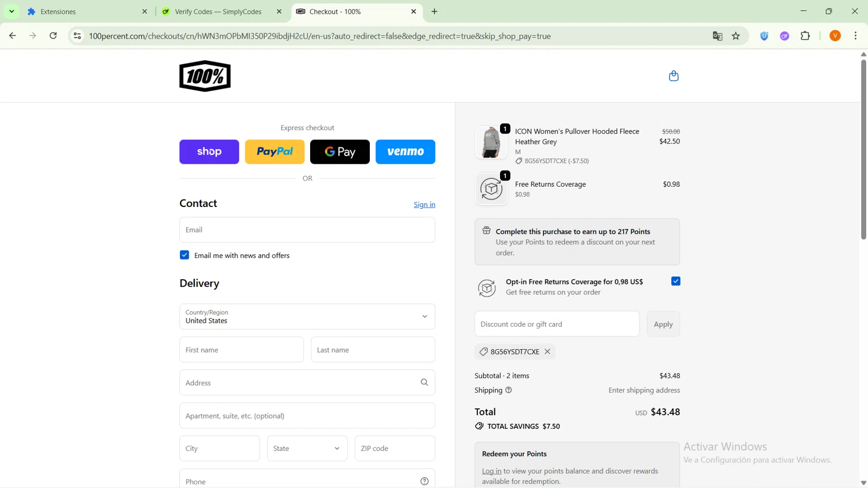Screen dimensions: 868x488
Task: Bookmark this page with the star icon
Action: click(x=736, y=36)
